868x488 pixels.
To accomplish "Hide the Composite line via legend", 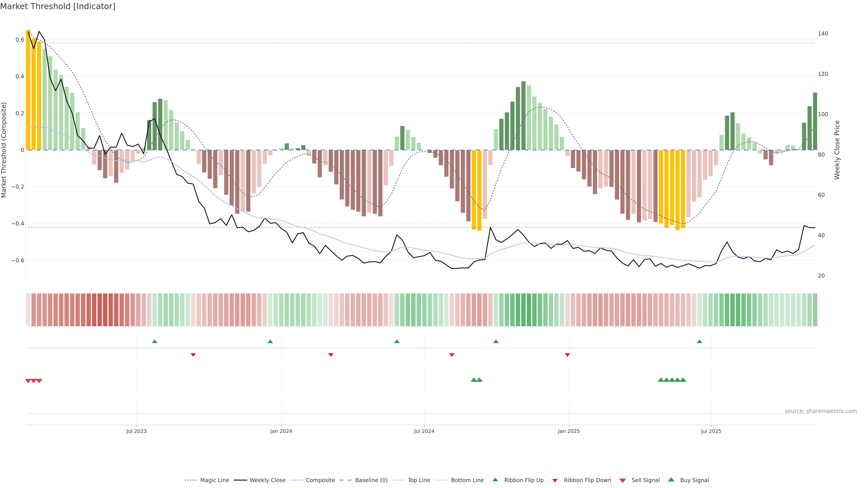I will tap(320, 480).
